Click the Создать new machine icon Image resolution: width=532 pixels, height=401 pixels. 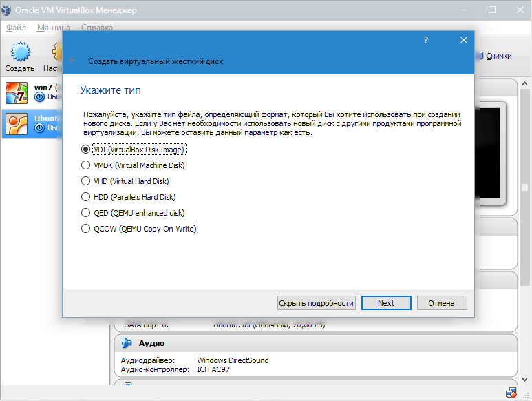click(x=19, y=53)
